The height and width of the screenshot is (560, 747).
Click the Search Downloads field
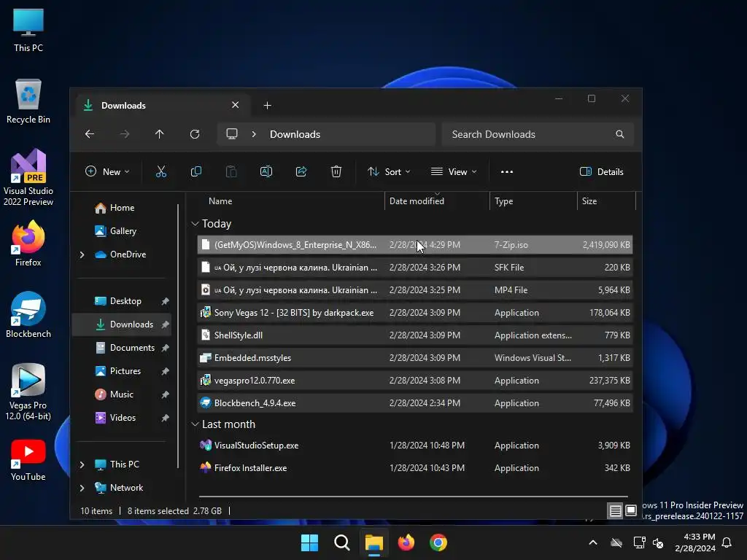(538, 134)
